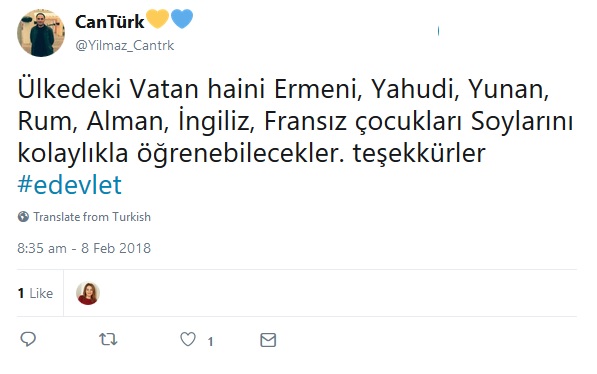This screenshot has height=374, width=597.
Task: Open the #edevlet hashtag link
Action: point(70,185)
